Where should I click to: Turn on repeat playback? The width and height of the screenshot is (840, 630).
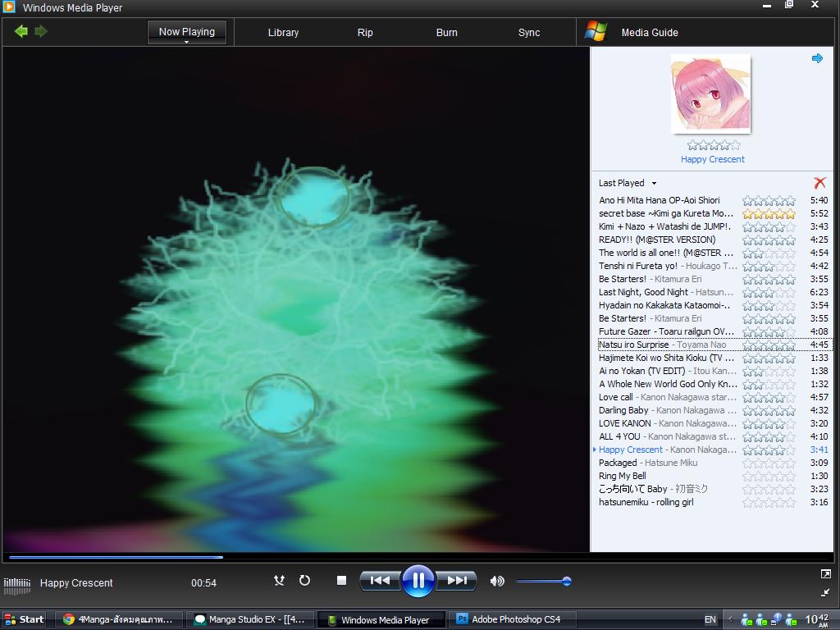tap(304, 580)
